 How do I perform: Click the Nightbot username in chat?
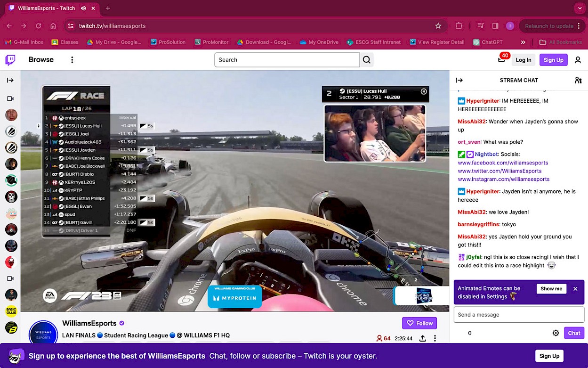[x=486, y=154]
